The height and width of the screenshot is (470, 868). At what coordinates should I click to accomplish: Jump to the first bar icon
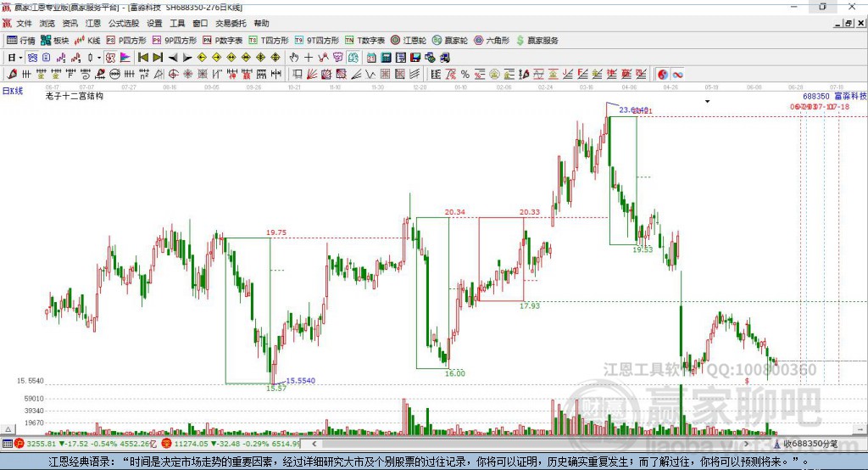pos(142,58)
